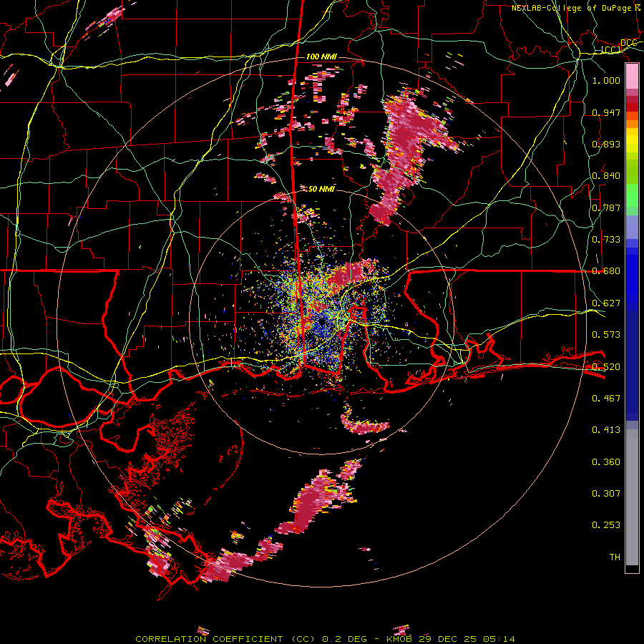
Task: Click the radar site center at the rings' origin
Action: click(321, 323)
